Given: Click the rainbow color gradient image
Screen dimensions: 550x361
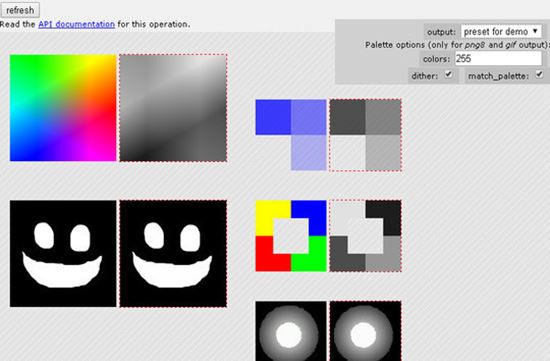Looking at the screenshot, I should point(63,108).
